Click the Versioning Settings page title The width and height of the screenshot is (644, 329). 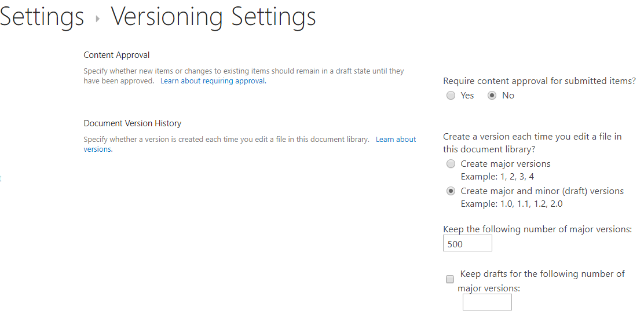click(213, 17)
